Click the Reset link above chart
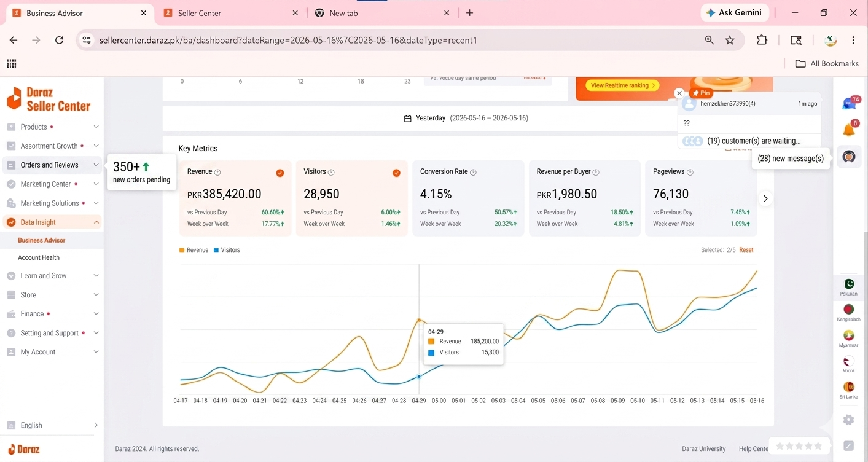868x462 pixels. pos(746,250)
